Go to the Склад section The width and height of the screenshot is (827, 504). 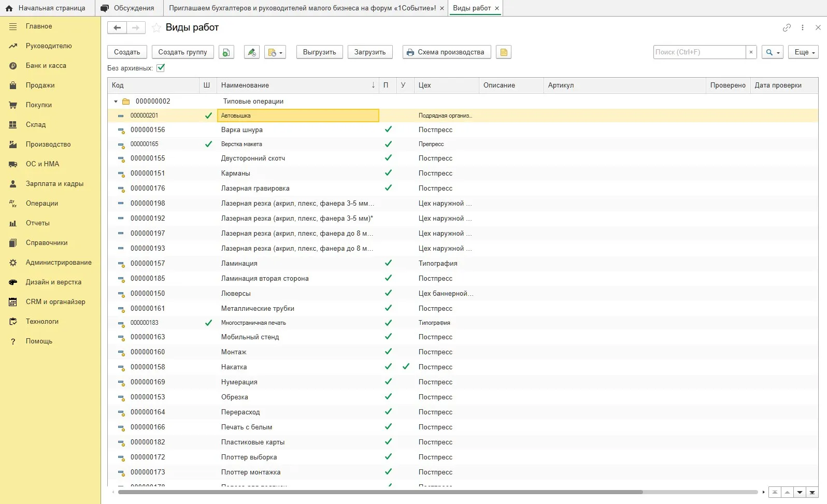click(x=36, y=125)
